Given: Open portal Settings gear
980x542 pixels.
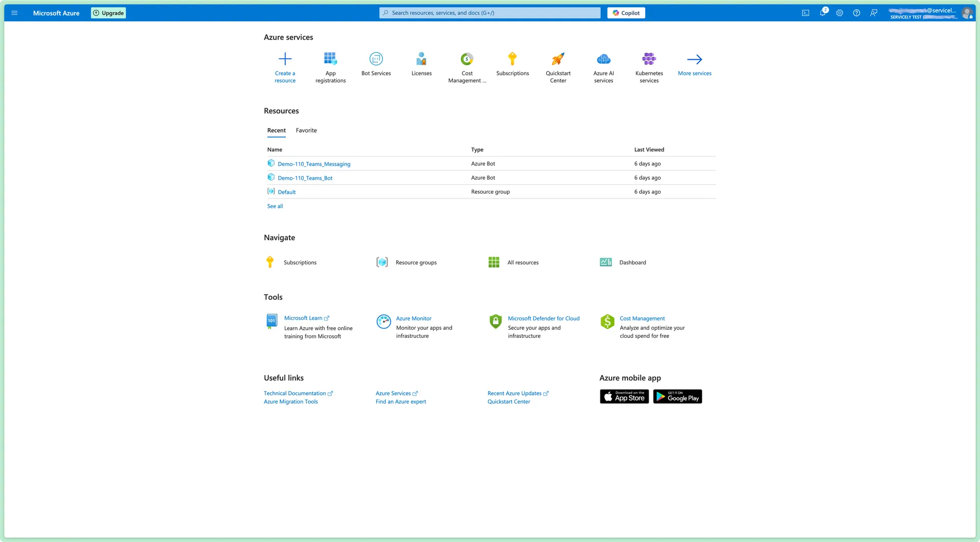Looking at the screenshot, I should click(x=840, y=13).
